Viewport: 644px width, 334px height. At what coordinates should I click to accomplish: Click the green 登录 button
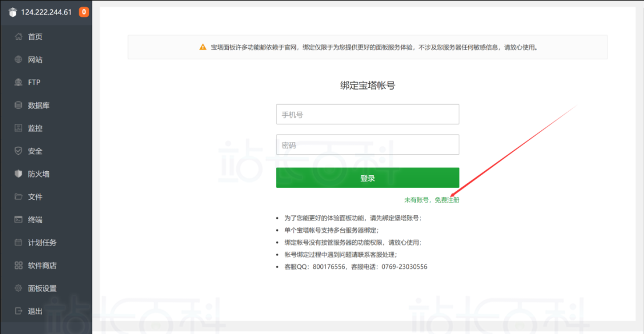pos(367,177)
